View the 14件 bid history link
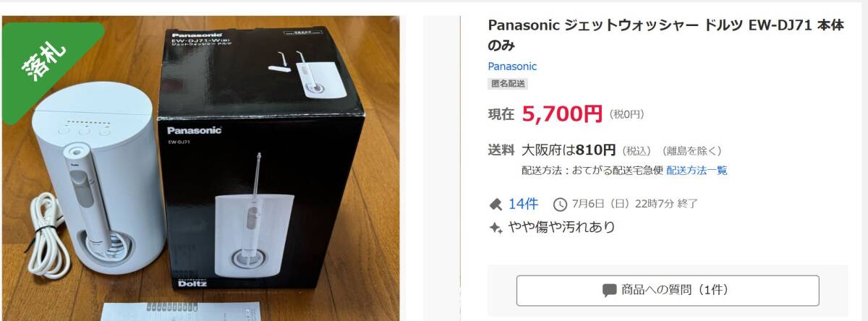This screenshot has height=321, width=868. tap(523, 204)
